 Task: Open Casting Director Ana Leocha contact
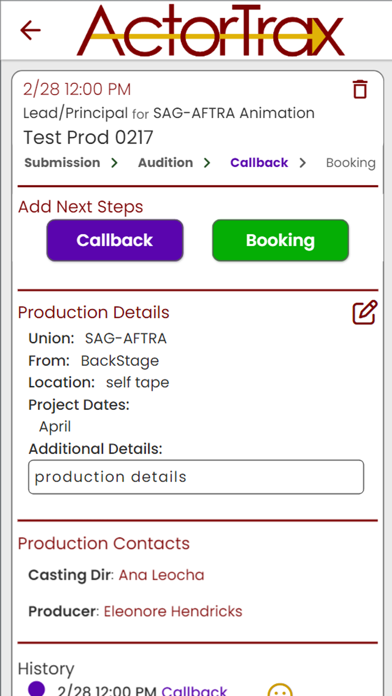click(x=162, y=575)
